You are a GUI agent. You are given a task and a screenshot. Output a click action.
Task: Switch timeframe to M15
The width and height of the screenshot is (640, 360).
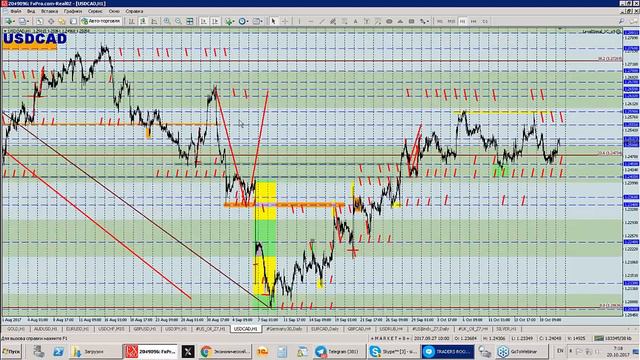[451, 21]
